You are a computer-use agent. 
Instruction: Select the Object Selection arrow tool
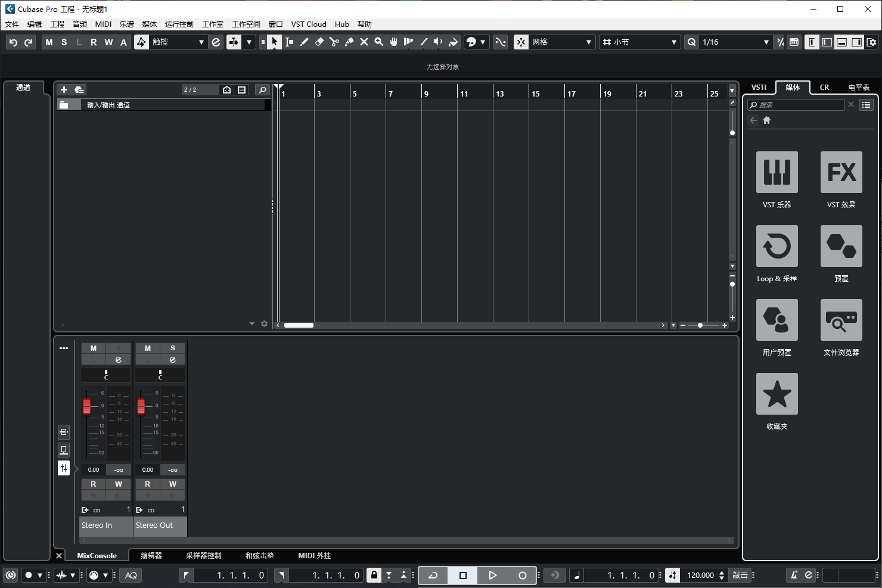tap(274, 42)
